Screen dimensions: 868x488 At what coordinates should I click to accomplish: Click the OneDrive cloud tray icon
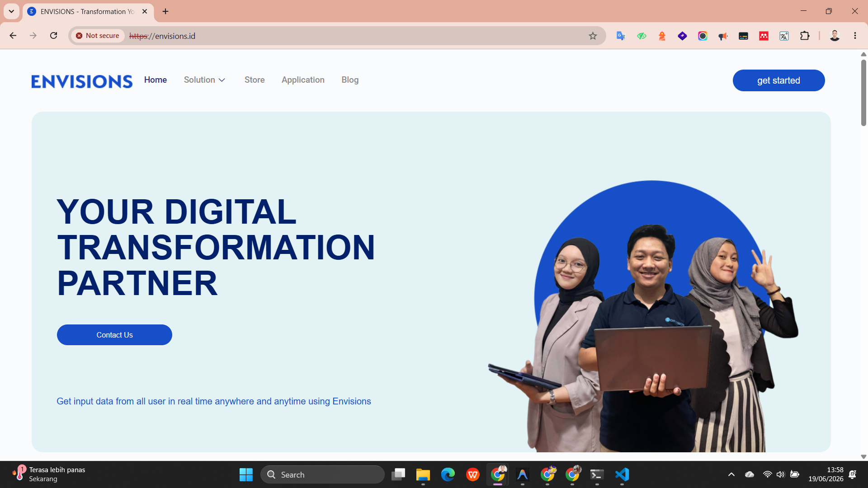click(750, 474)
